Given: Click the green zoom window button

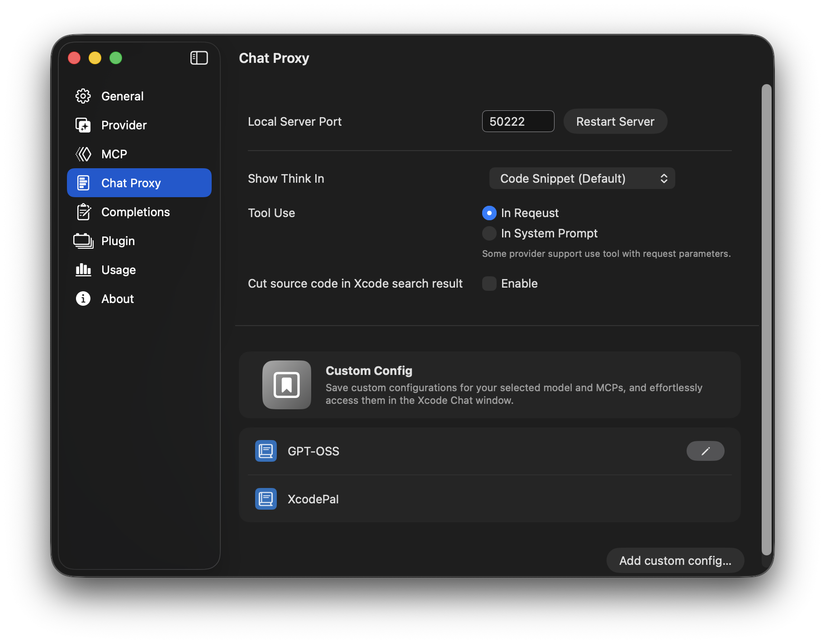Looking at the screenshot, I should [116, 58].
